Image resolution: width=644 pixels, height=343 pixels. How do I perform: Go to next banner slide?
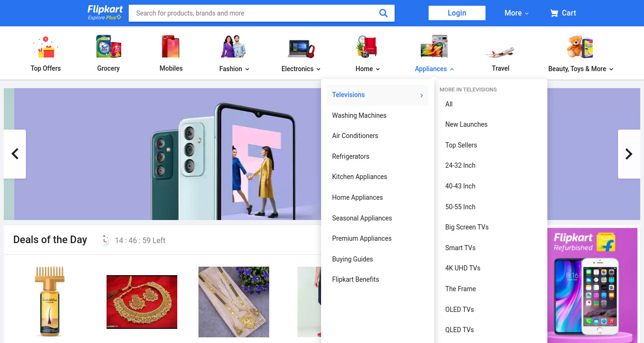[629, 154]
